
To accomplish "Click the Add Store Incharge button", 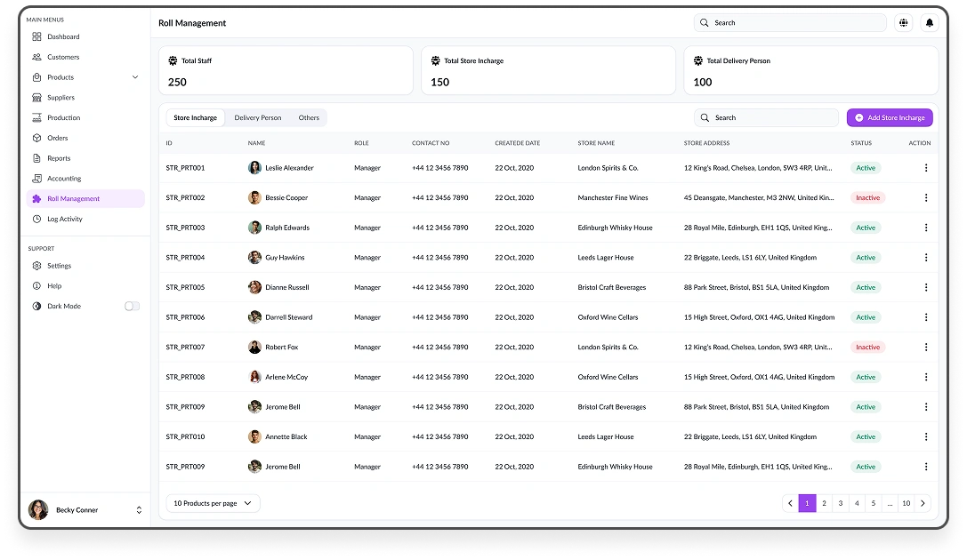I will (890, 117).
